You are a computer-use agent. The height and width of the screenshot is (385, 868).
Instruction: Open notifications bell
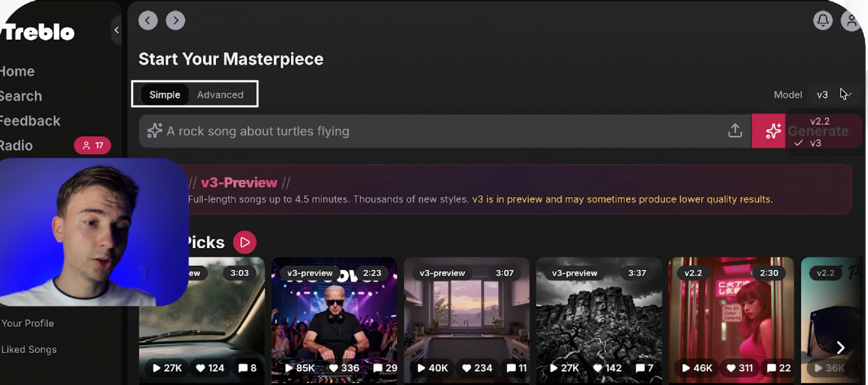pos(823,21)
